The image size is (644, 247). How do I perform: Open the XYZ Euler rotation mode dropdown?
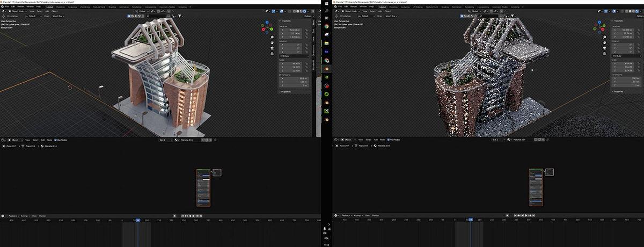click(294, 56)
